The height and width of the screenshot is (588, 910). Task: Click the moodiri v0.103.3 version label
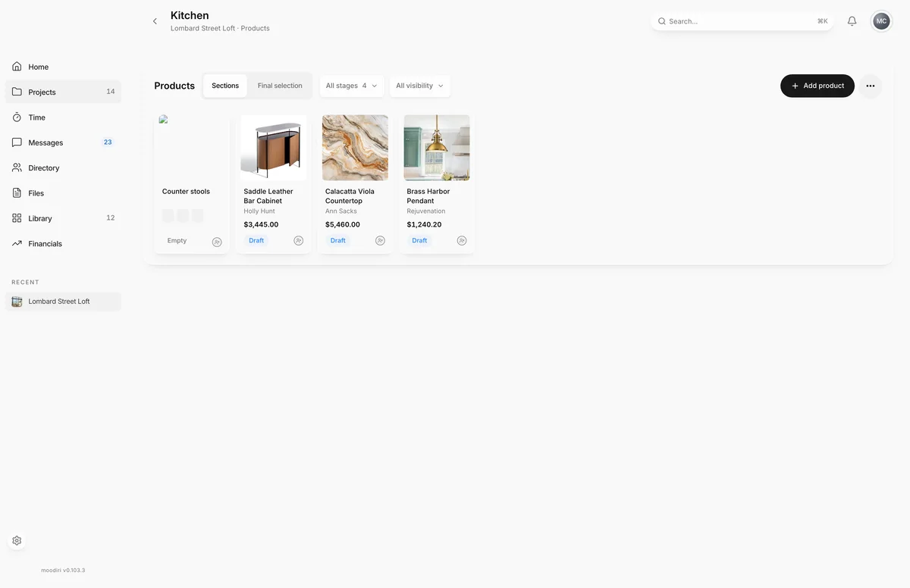[63, 570]
